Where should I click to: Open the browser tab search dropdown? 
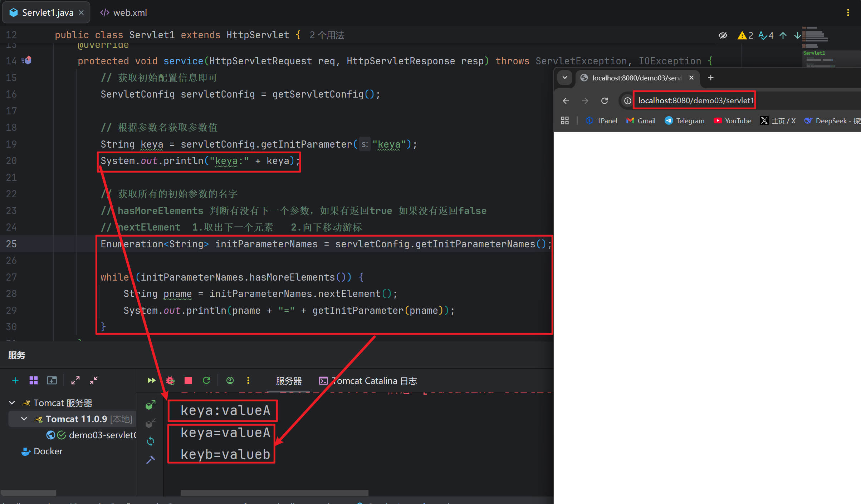(565, 78)
